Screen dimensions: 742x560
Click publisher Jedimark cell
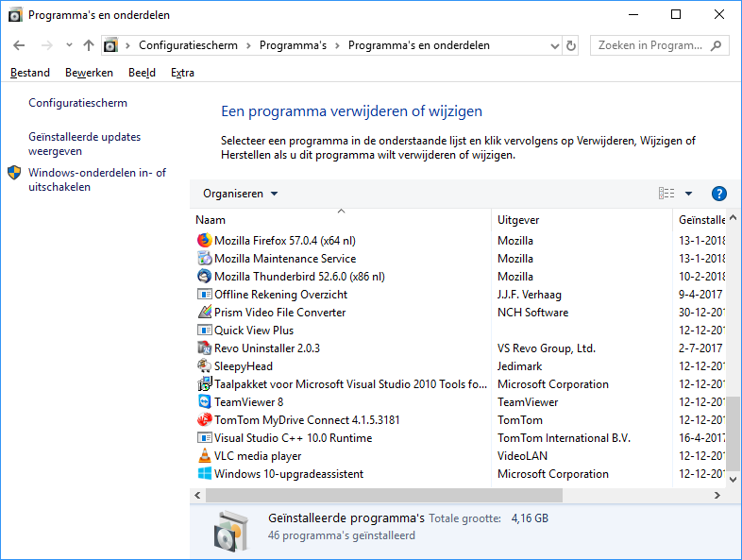point(519,365)
